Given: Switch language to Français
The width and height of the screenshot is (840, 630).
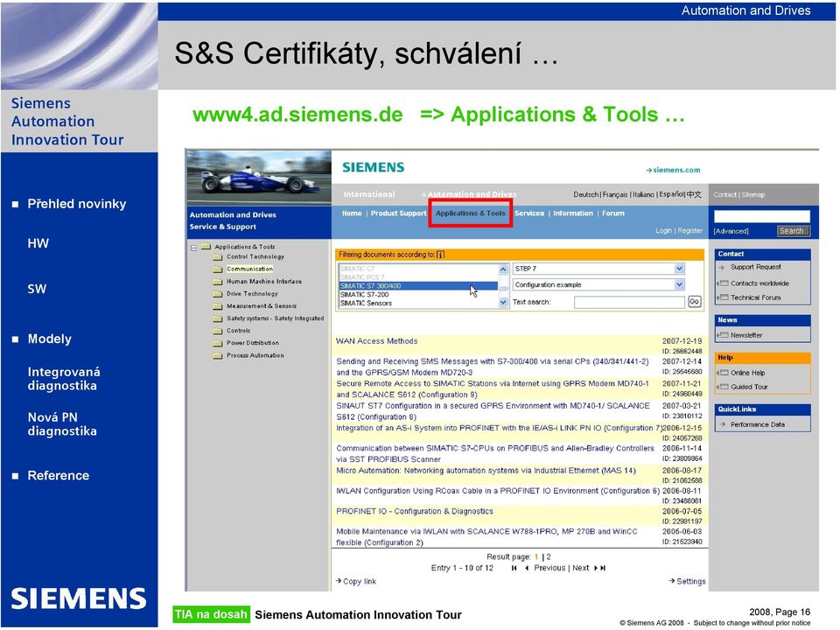Looking at the screenshot, I should tap(615, 194).
